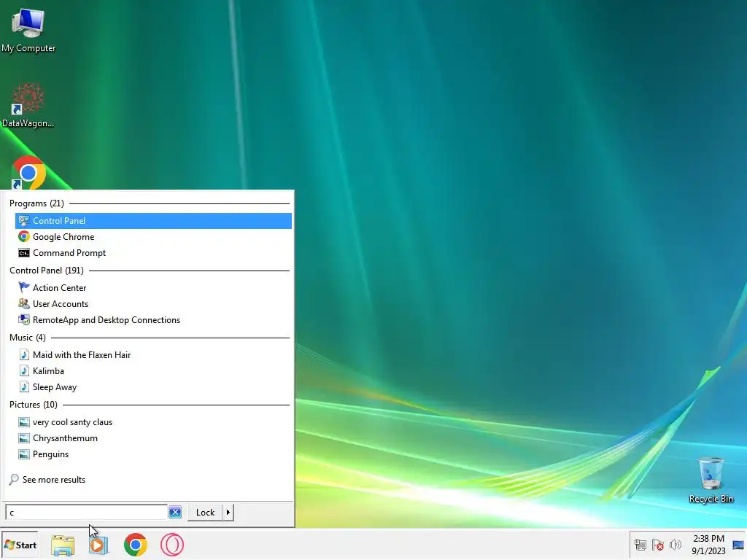This screenshot has height=560, width=747.
Task: Click music icon beside Maid with the Flaxen Hair
Action: click(x=24, y=355)
